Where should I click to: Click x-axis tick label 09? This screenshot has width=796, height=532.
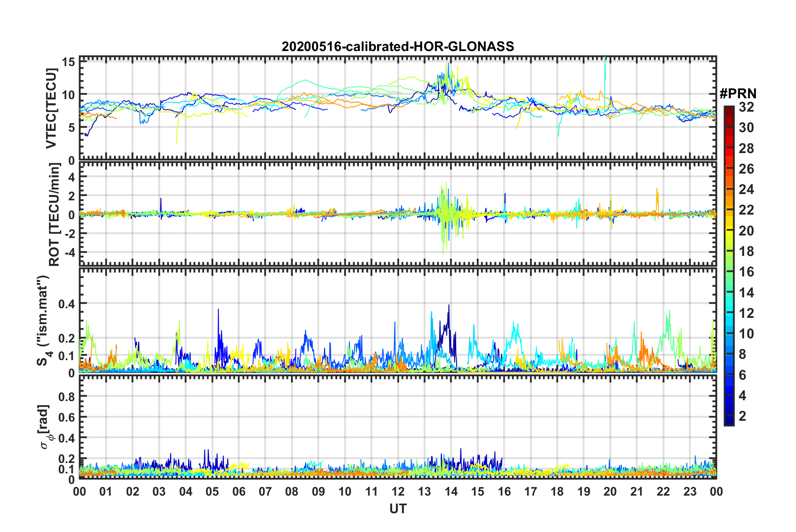click(318, 492)
